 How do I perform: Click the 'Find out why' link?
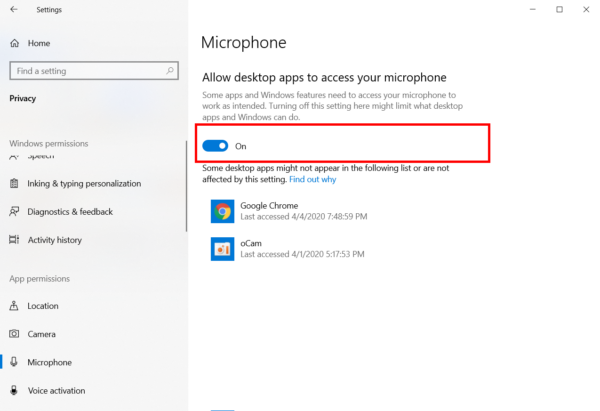[312, 179]
